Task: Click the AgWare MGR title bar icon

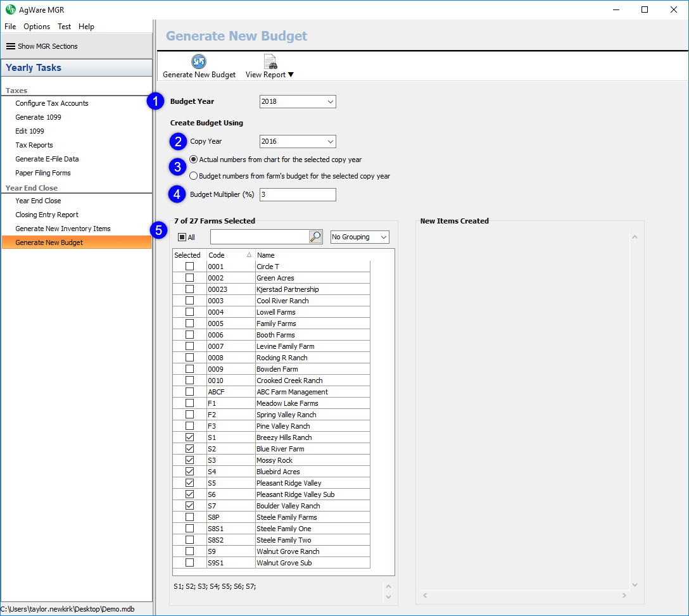Action: 10,9
